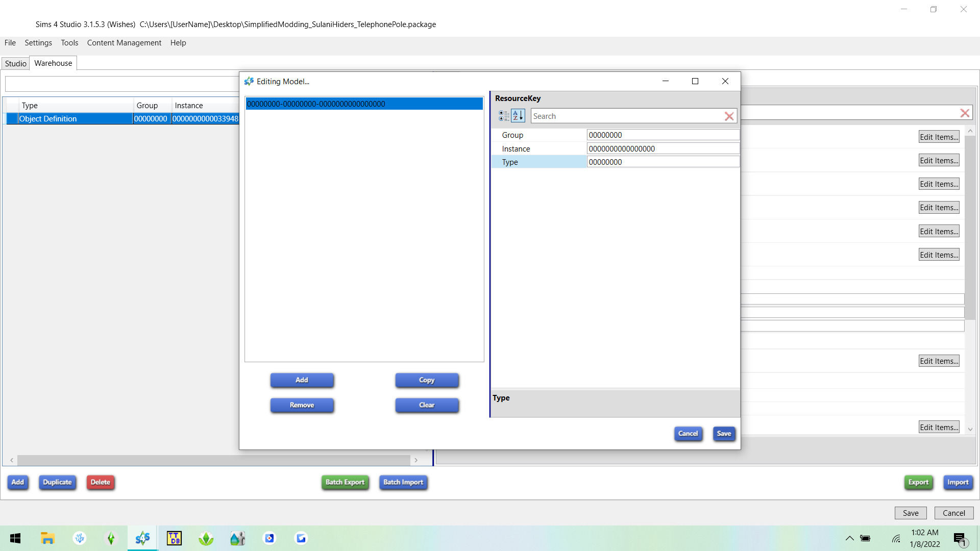Open notification center icon
Image resolution: width=980 pixels, height=551 pixels.
[x=960, y=539]
